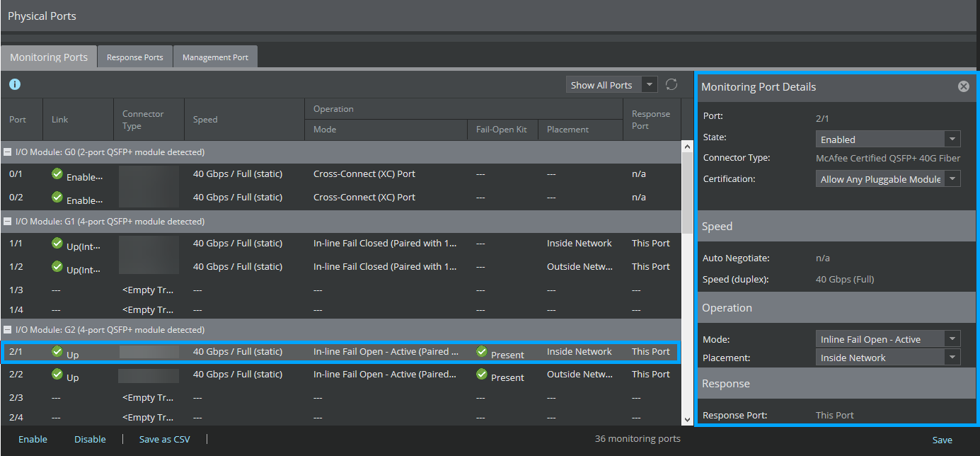Click Outside Network placement for port 2/2
This screenshot has width=980, height=456.
point(580,375)
